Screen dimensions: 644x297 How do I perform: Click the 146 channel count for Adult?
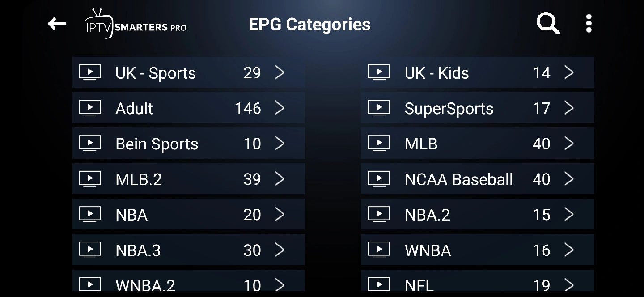[248, 108]
